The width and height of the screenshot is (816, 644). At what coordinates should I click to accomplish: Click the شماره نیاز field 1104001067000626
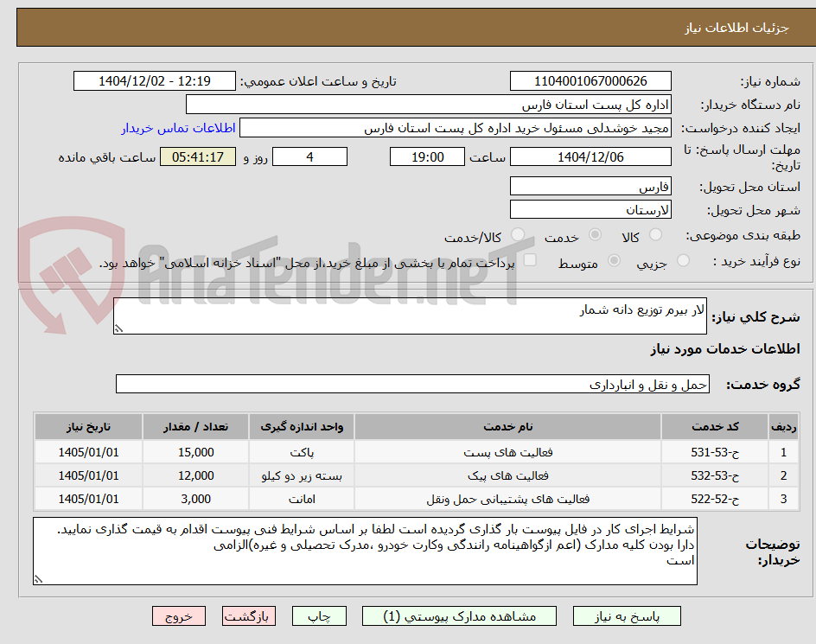(590, 81)
